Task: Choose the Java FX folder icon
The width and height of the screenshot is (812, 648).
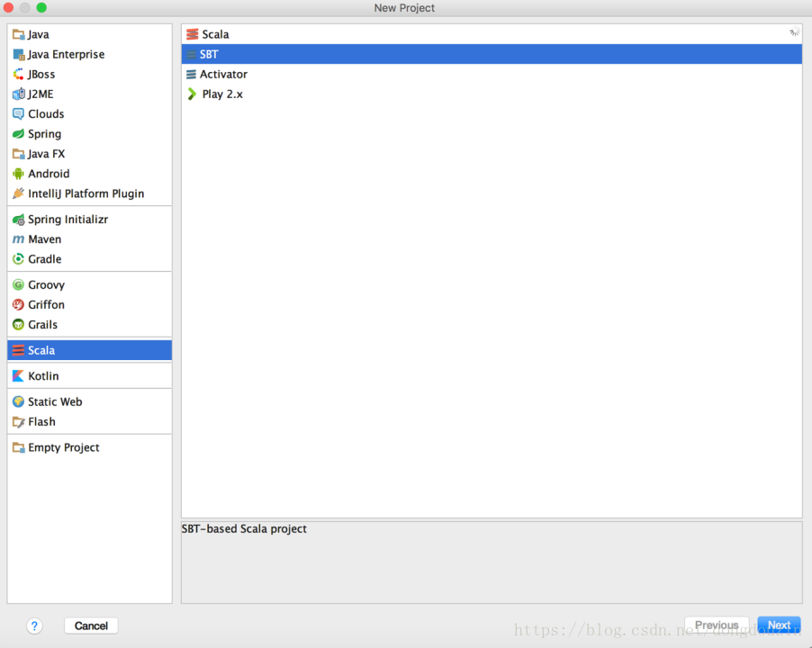Action: pyautogui.click(x=19, y=154)
